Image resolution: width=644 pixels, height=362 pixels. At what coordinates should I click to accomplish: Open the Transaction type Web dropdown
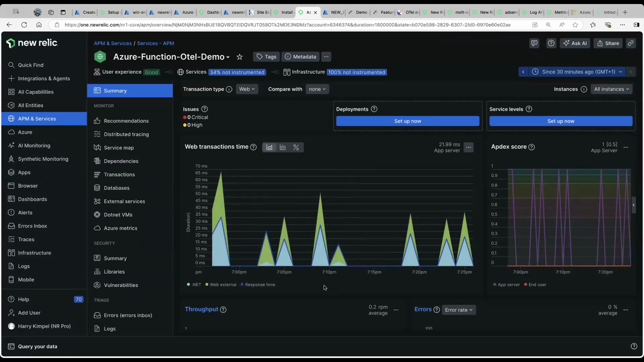[x=247, y=89]
